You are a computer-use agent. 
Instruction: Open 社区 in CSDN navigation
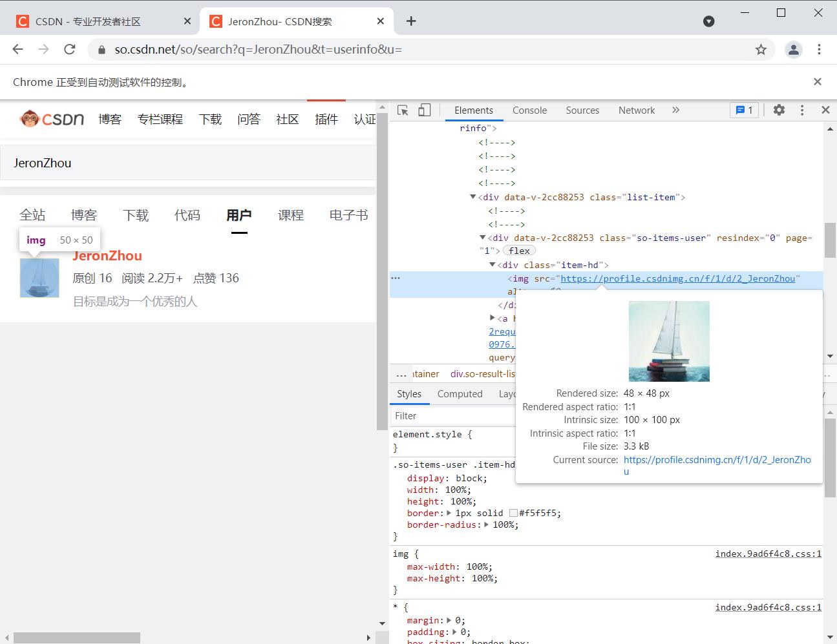[x=288, y=119]
